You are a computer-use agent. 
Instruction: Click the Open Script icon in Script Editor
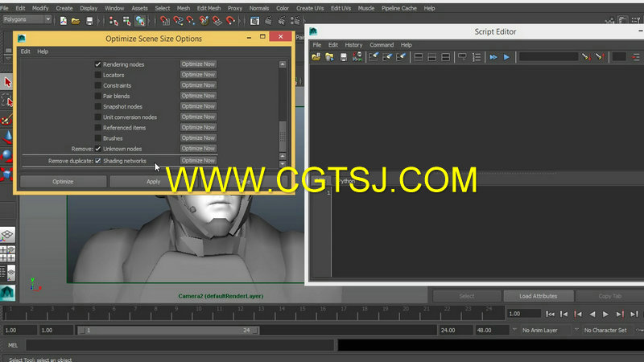click(x=316, y=57)
